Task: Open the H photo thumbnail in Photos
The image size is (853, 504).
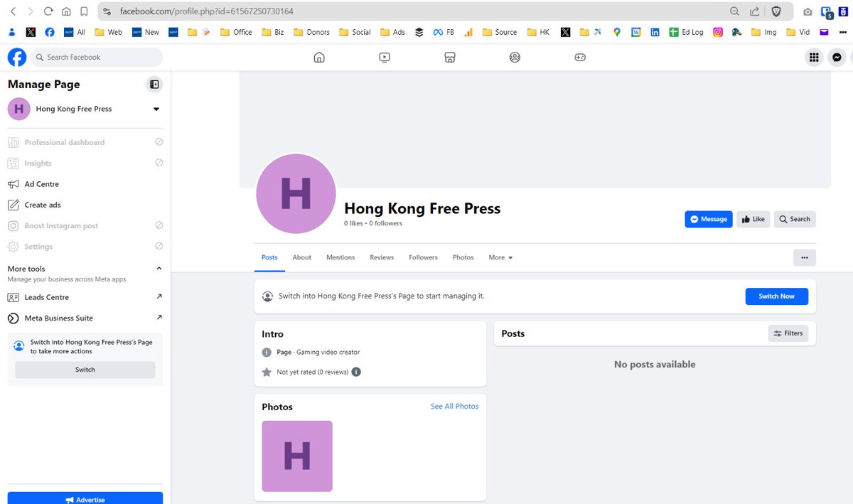Action: (x=297, y=456)
